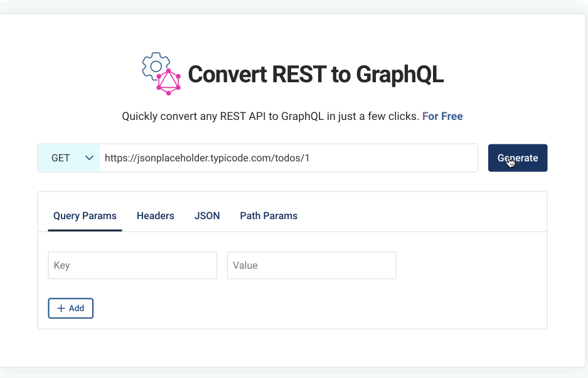The width and height of the screenshot is (588, 378).
Task: Expand the chevron arrow beside GET
Action: pos(89,158)
